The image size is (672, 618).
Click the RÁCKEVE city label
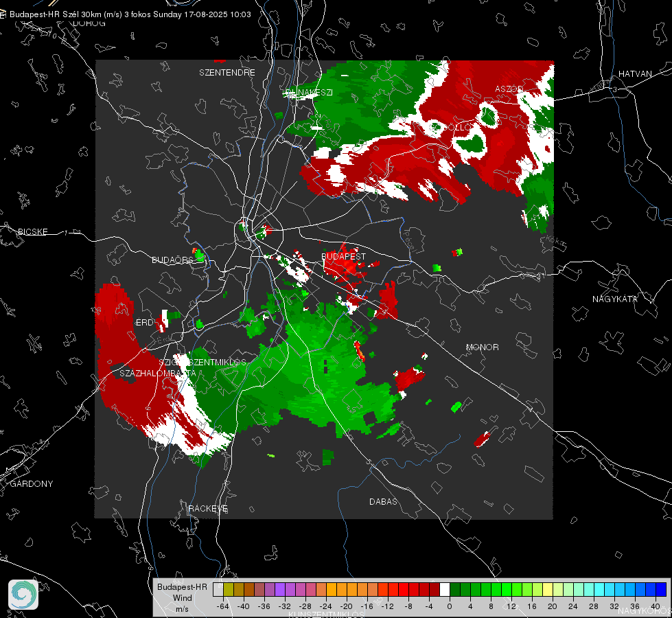coord(208,509)
